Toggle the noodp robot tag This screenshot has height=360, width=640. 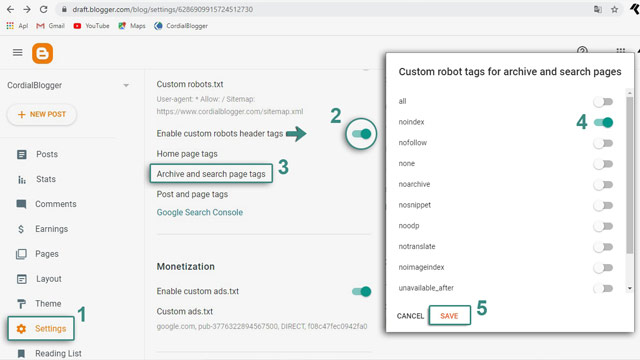tap(603, 226)
